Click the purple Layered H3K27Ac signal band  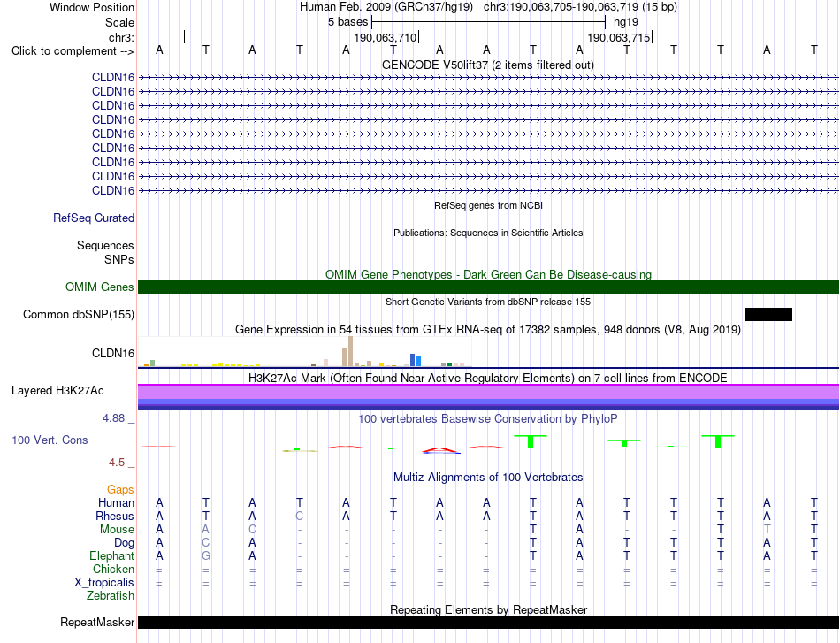[x=488, y=397]
